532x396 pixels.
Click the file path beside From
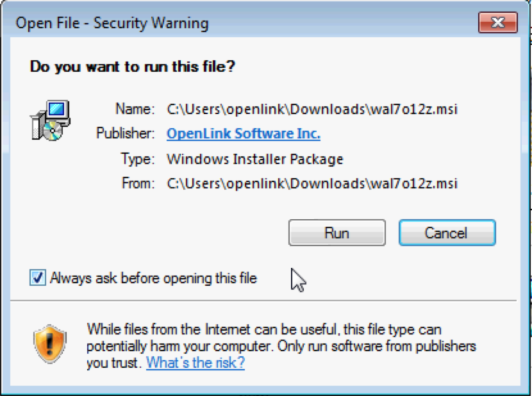click(x=312, y=183)
